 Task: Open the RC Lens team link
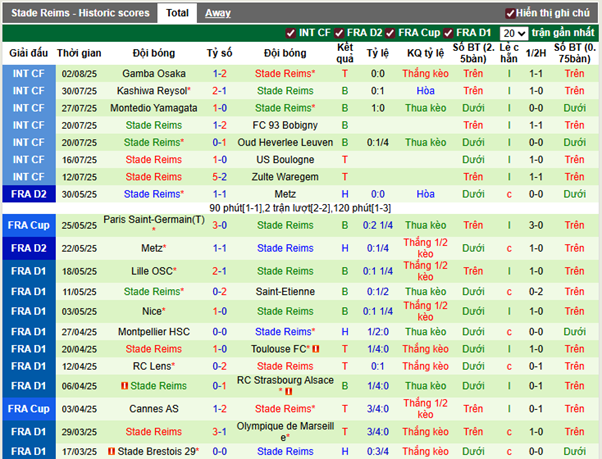[152, 366]
